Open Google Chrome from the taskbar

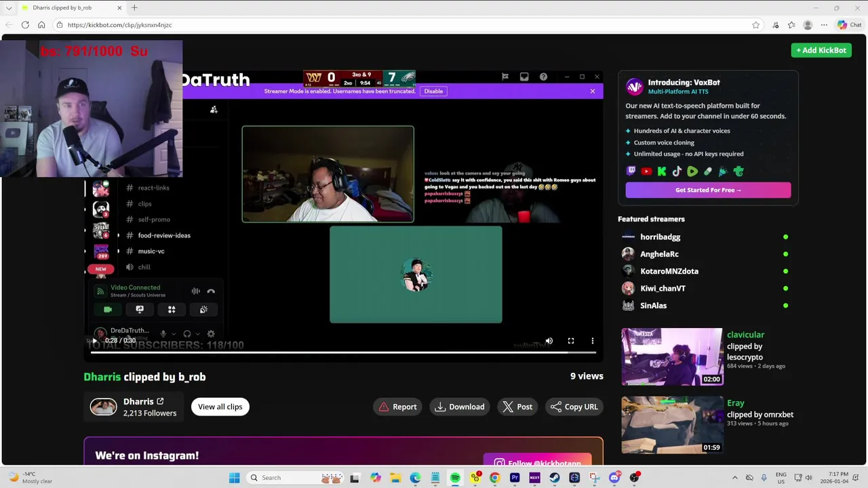[x=495, y=478]
